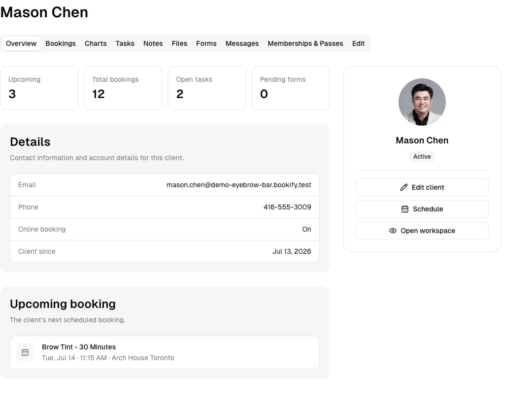Click the email mason.chen@demo-eyebrow-bar.bookify.test
The height and width of the screenshot is (407, 532).
239,185
